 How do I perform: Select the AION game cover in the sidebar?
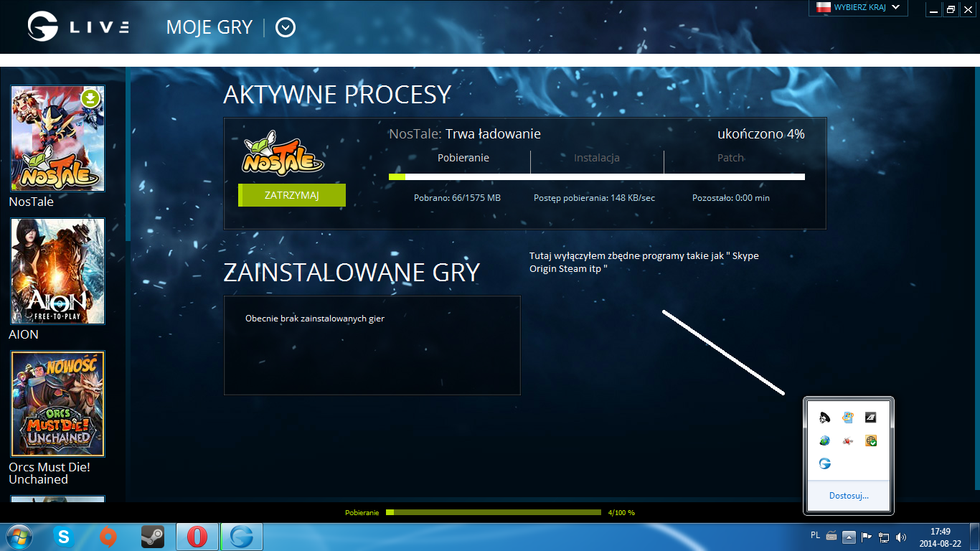57,271
